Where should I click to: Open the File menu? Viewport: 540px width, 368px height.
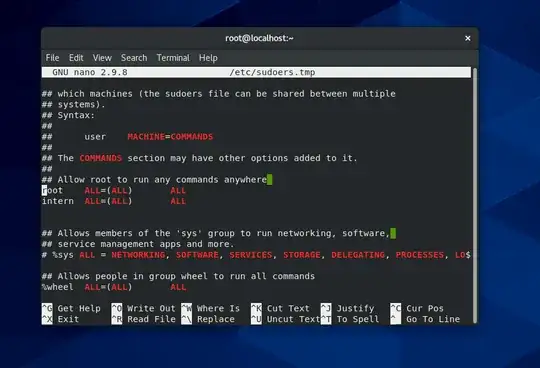(x=52, y=58)
